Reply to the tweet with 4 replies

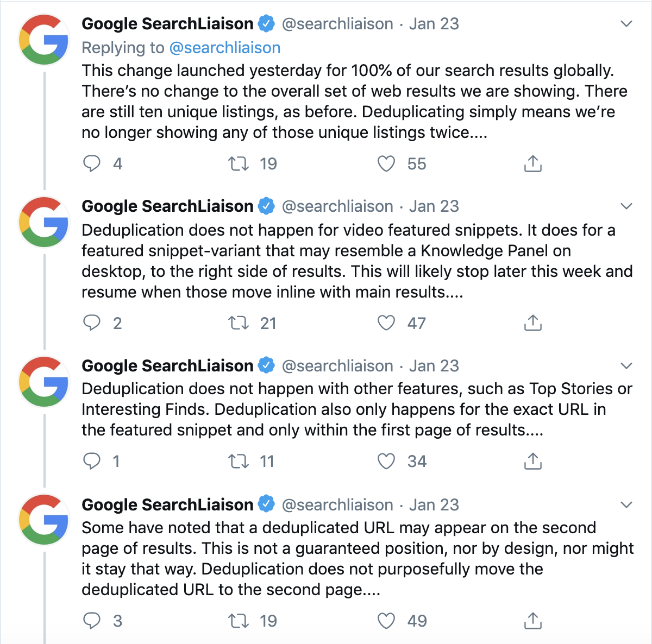pos(92,163)
